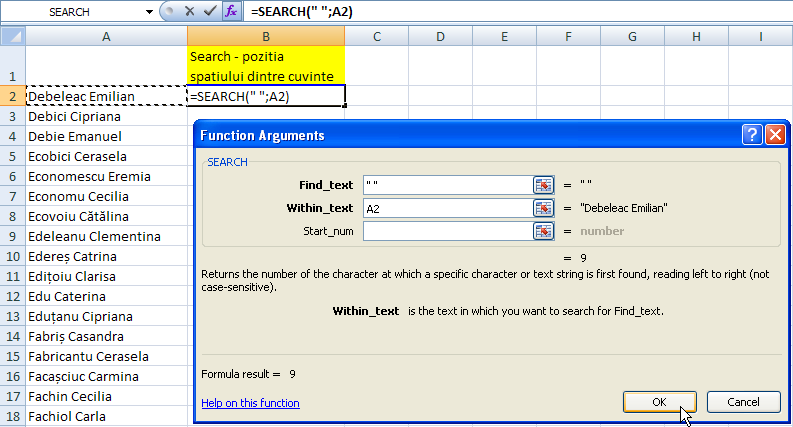793x427 pixels.
Task: Click cell 'Edereș Catrina'
Action: [106, 257]
